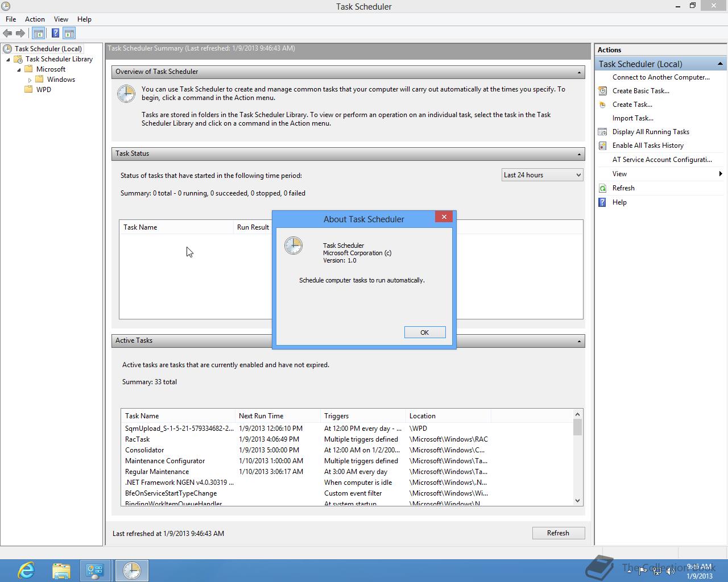
Task: Sort by Next Run Time column header
Action: [278, 416]
